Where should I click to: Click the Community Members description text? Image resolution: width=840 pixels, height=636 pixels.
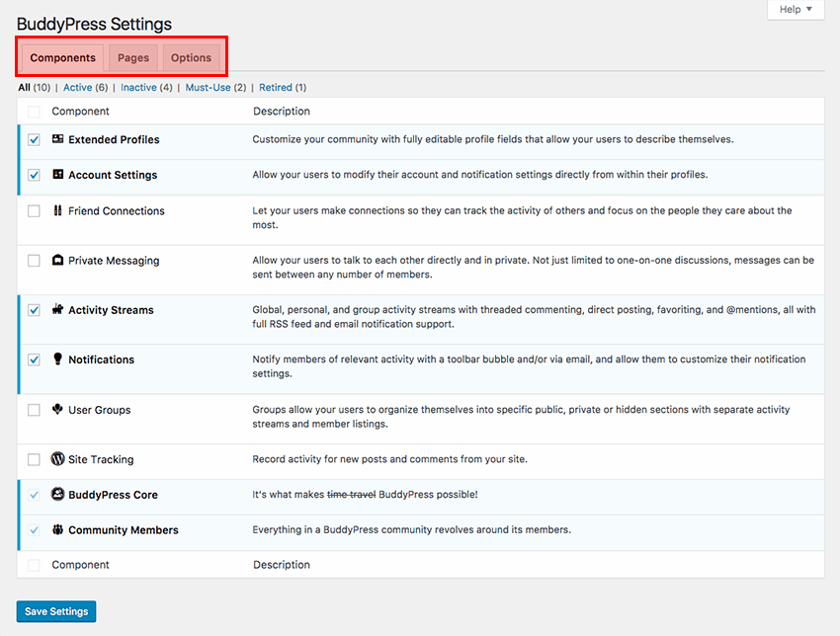pyautogui.click(x=411, y=529)
